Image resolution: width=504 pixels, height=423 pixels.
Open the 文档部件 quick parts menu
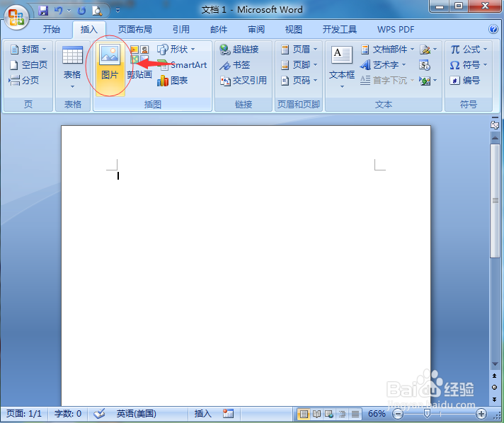click(387, 49)
